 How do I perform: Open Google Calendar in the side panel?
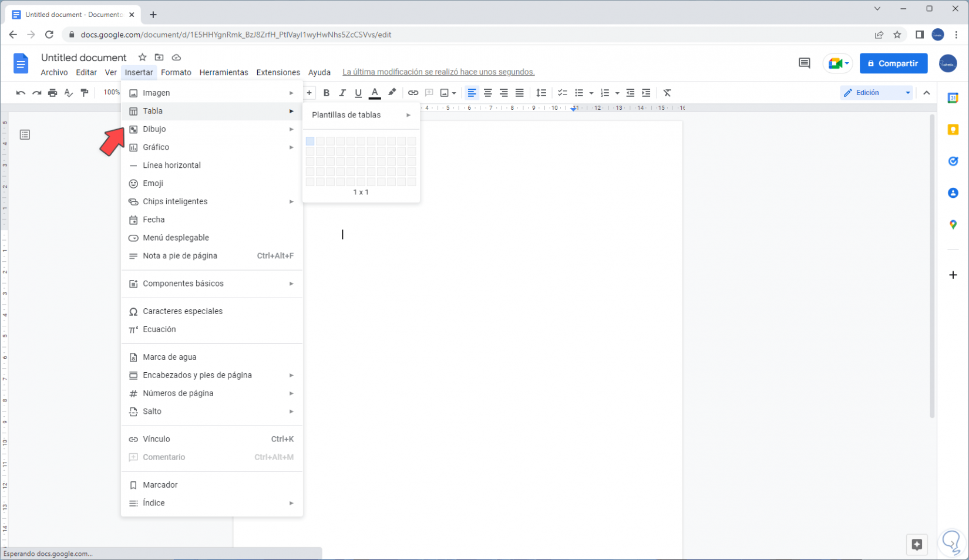click(x=953, y=98)
